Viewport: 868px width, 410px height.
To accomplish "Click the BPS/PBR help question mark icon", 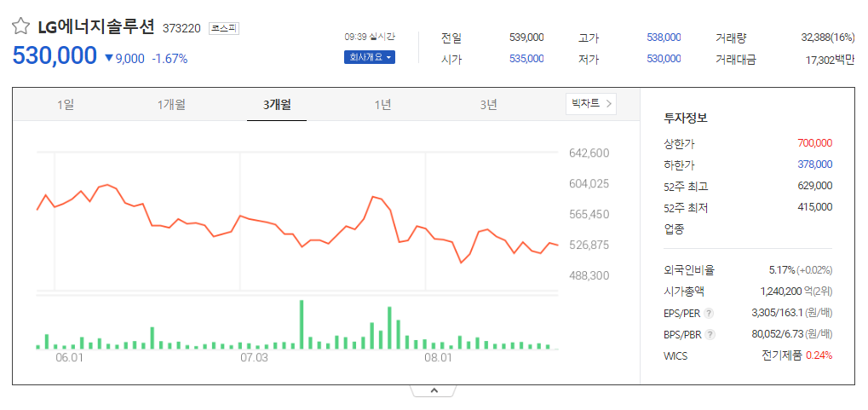I will [x=710, y=335].
